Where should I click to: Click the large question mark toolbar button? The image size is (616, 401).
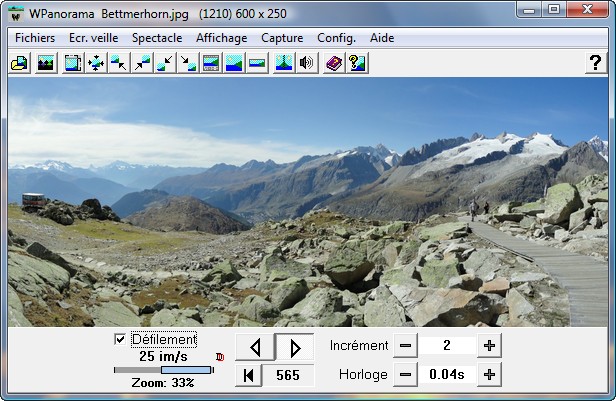pyautogui.click(x=596, y=63)
